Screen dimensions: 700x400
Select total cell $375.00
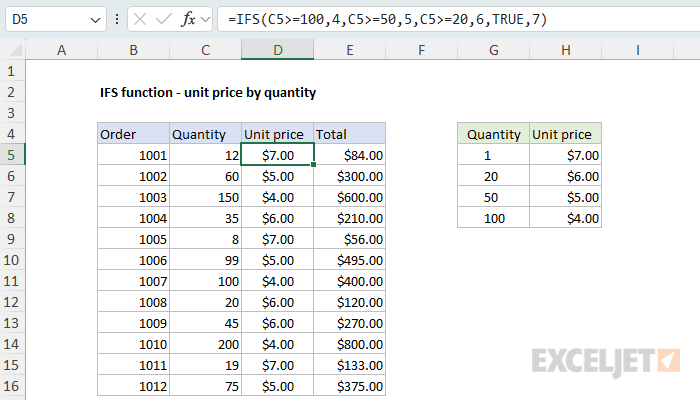pyautogui.click(x=350, y=386)
